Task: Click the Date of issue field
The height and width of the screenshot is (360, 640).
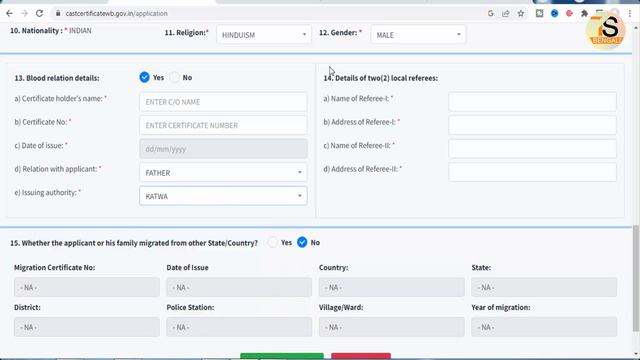Action: point(223,149)
